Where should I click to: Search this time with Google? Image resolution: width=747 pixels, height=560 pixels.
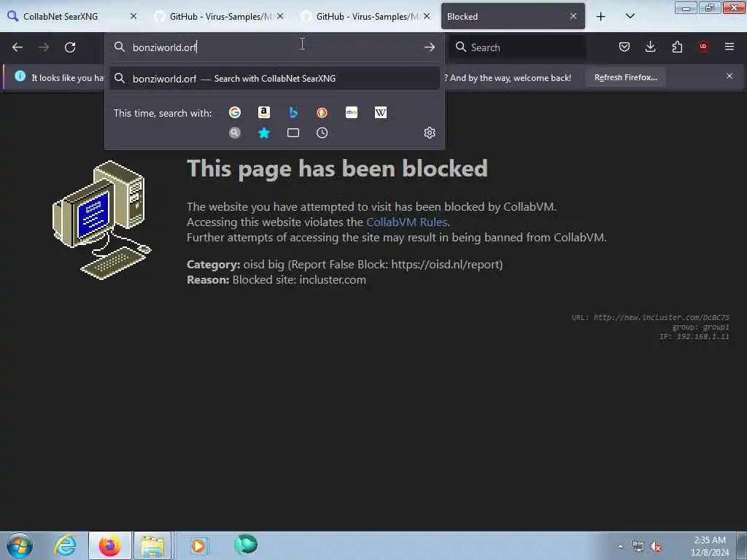coord(235,112)
